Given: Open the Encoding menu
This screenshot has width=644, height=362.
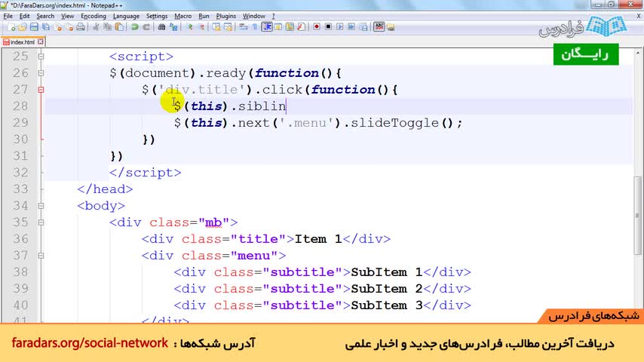Looking at the screenshot, I should tap(94, 16).
